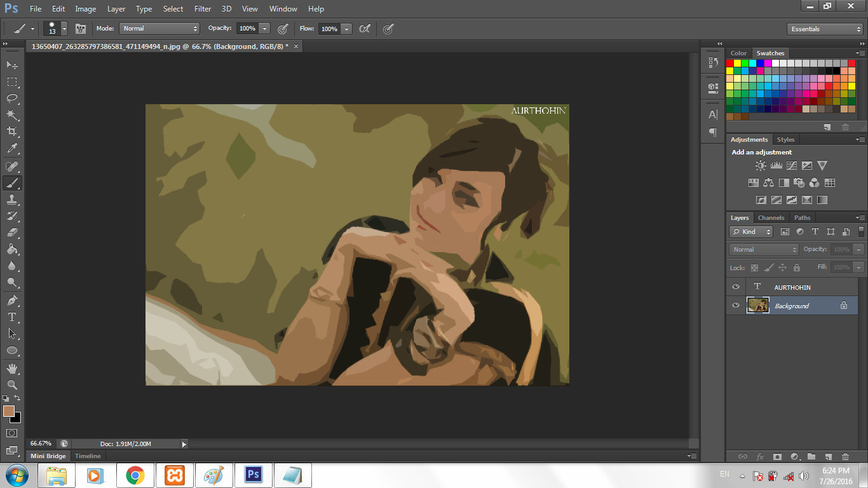Toggle tablet pressure for opacity
The width and height of the screenshot is (868, 488).
[x=283, y=29]
